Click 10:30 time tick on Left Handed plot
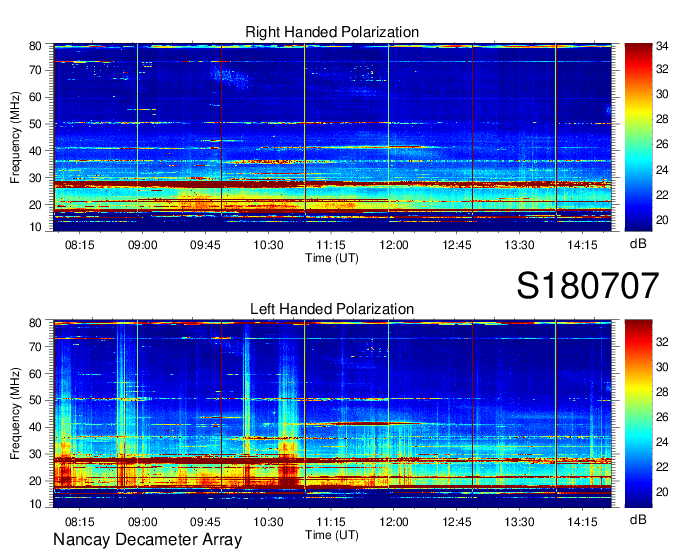The height and width of the screenshot is (552, 680). [268, 522]
